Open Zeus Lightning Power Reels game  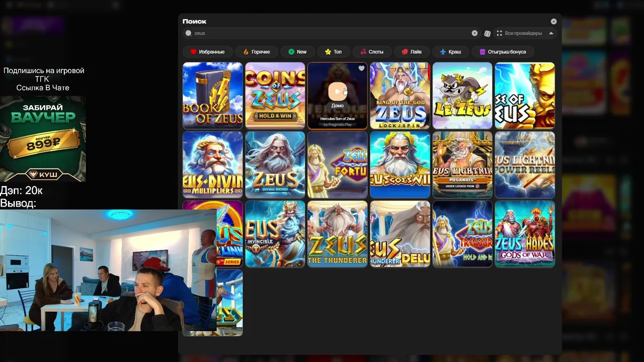tap(525, 165)
